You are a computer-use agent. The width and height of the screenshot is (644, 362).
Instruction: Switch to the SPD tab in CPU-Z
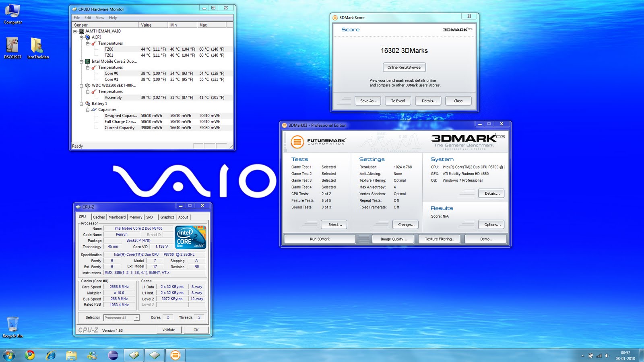(150, 217)
